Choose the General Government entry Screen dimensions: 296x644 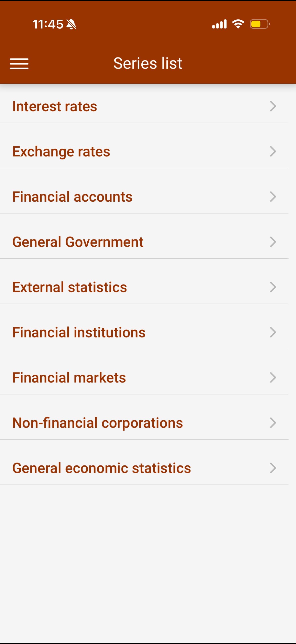(x=78, y=242)
